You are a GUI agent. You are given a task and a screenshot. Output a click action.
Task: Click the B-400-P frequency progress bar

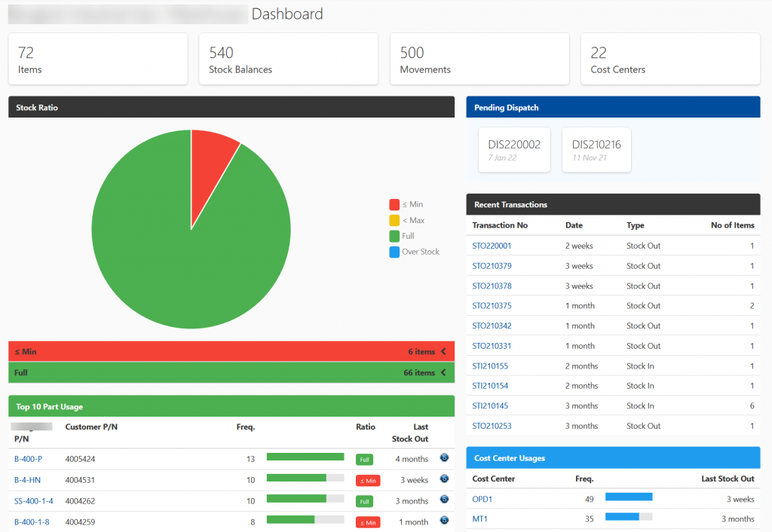coord(305,457)
